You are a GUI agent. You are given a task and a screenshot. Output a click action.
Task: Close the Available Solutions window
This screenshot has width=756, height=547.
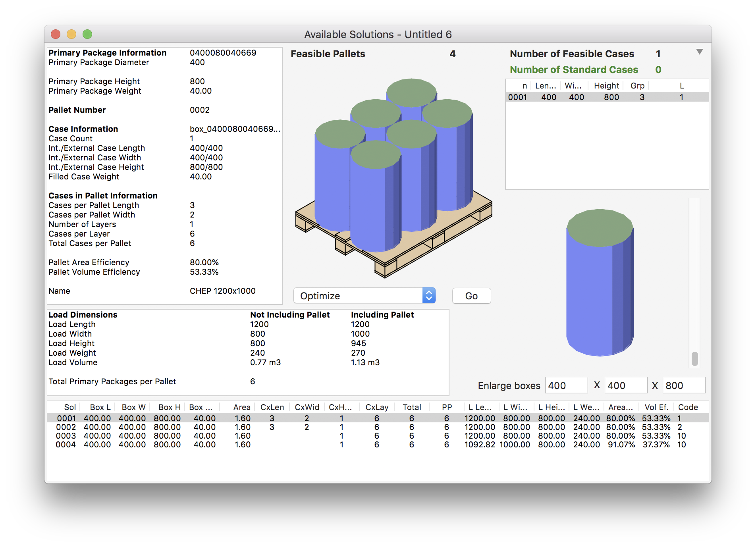click(x=56, y=34)
